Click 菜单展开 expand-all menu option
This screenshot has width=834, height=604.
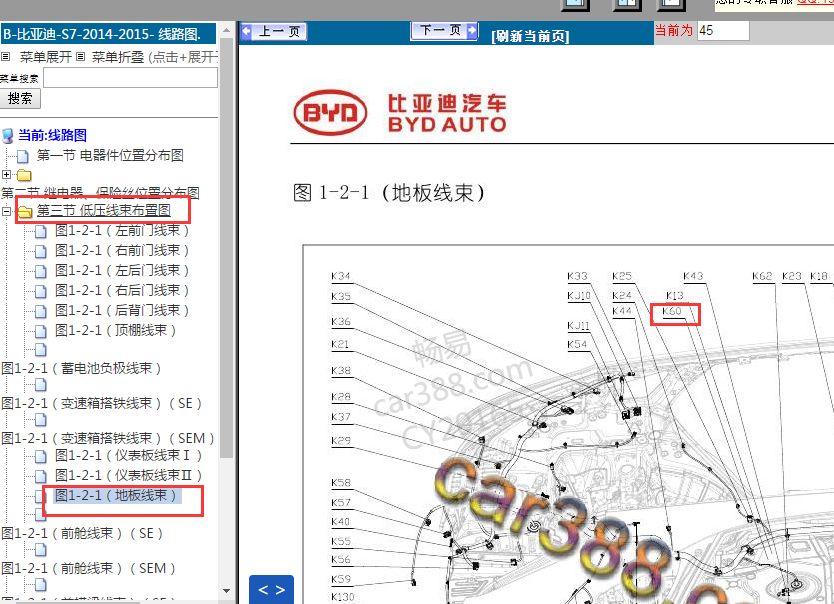coord(46,56)
